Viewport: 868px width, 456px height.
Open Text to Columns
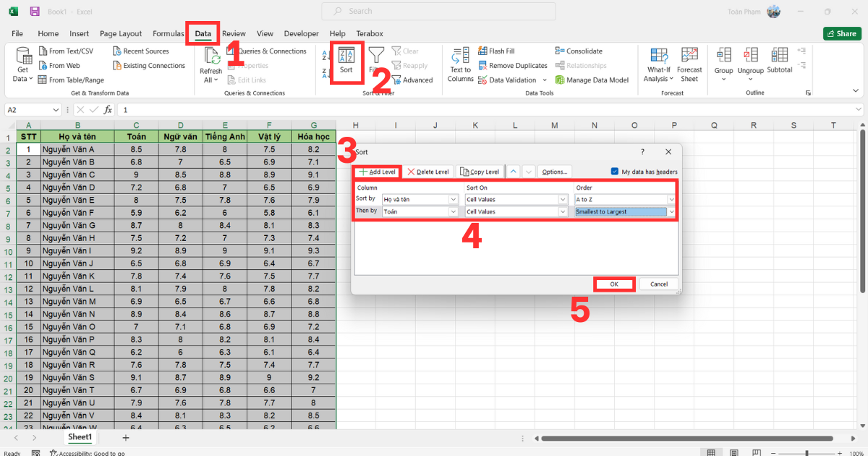pos(460,65)
